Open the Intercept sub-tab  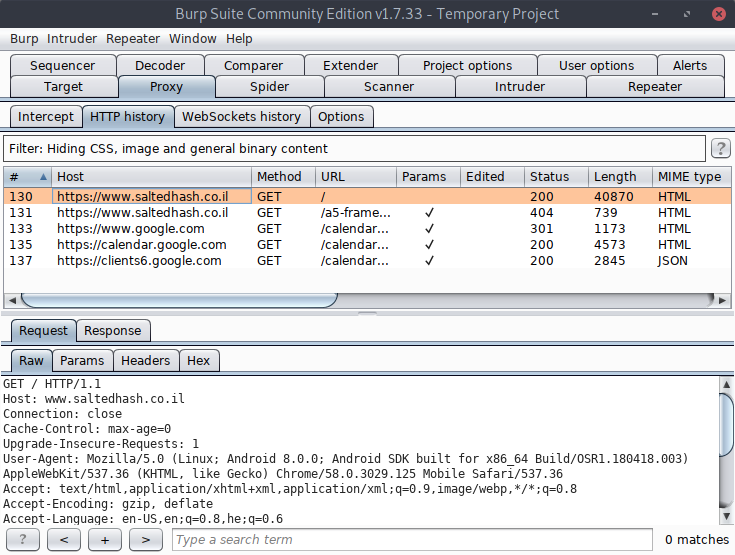coord(45,116)
